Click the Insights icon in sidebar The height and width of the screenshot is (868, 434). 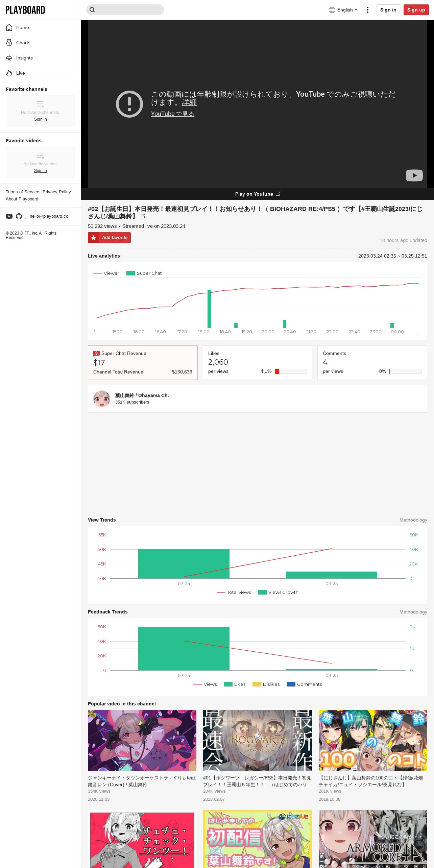coord(9,58)
